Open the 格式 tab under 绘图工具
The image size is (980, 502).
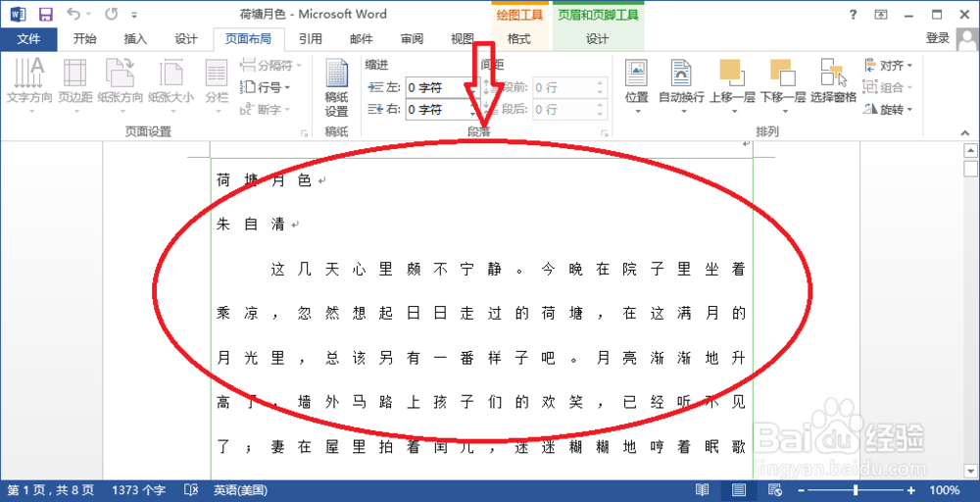coord(518,39)
